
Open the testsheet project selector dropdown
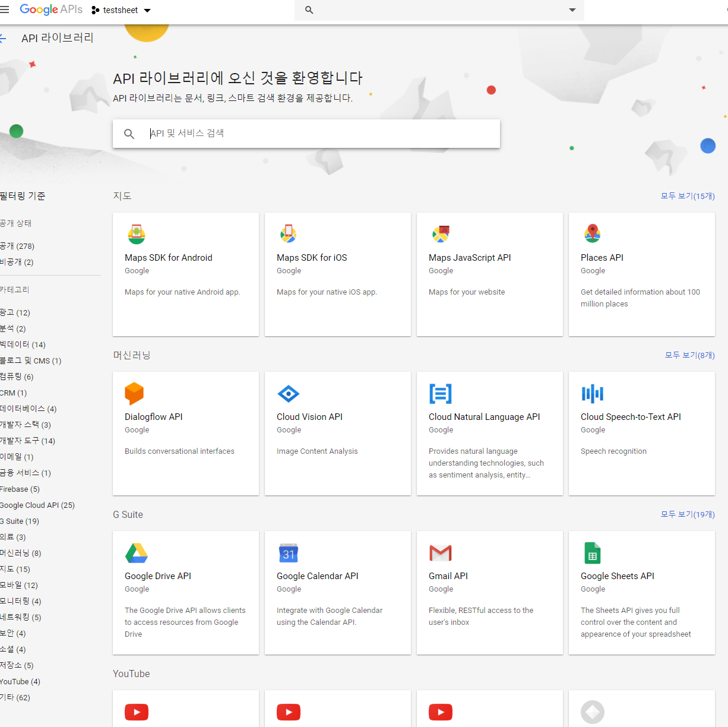pyautogui.click(x=121, y=10)
